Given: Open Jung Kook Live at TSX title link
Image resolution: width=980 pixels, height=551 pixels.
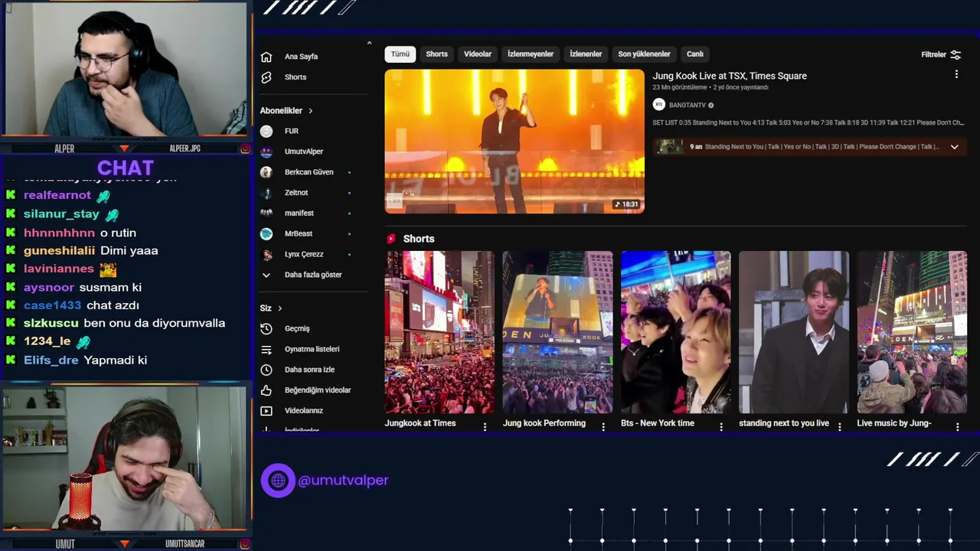Looking at the screenshot, I should [730, 76].
